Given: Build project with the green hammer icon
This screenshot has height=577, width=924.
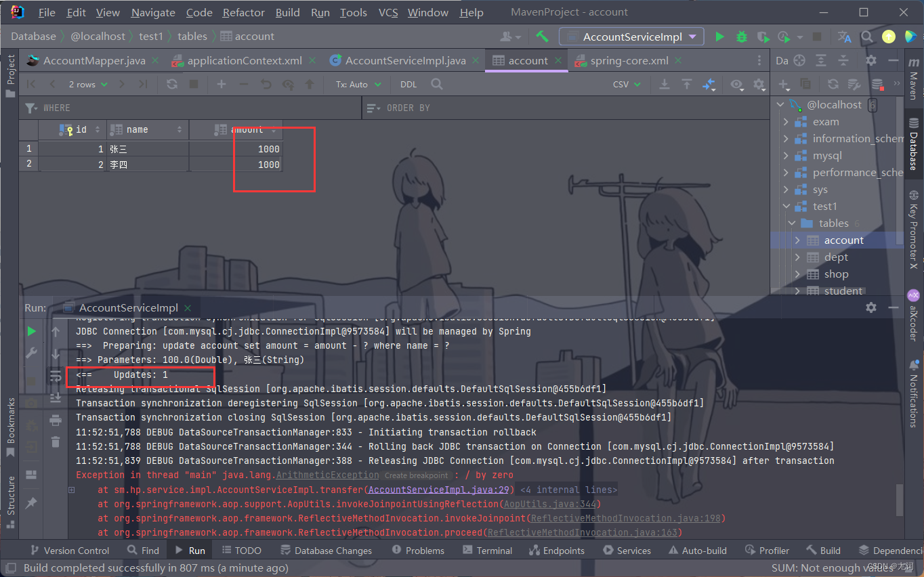Looking at the screenshot, I should (542, 37).
